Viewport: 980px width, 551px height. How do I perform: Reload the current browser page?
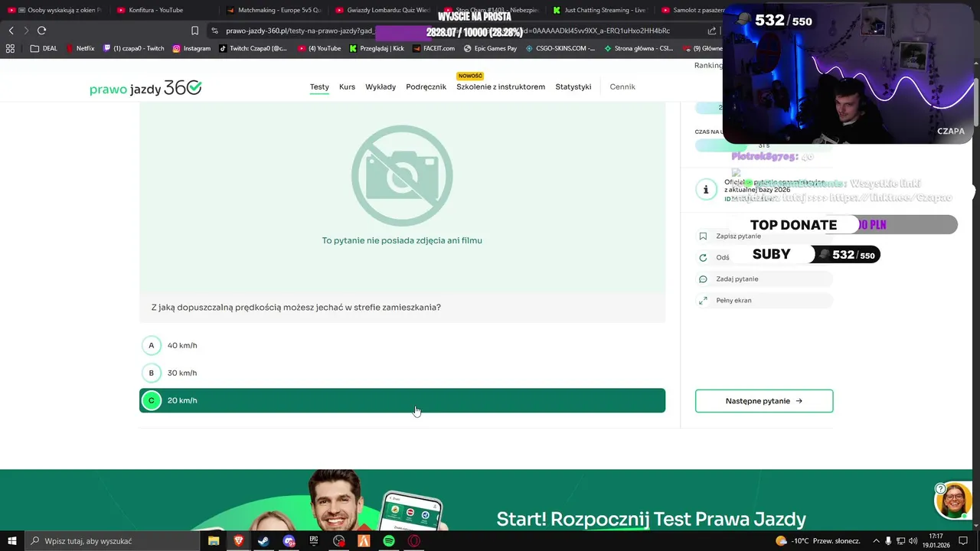(41, 31)
